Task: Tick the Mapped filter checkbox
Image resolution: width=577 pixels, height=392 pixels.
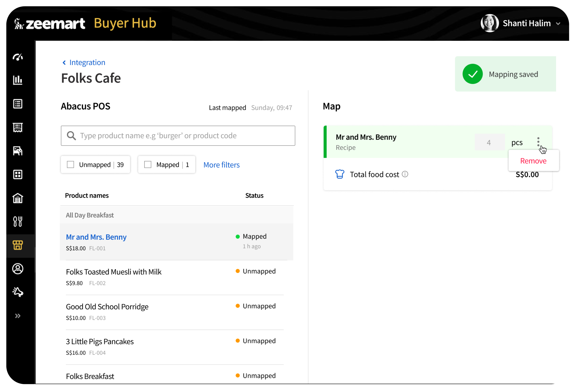Action: 148,165
